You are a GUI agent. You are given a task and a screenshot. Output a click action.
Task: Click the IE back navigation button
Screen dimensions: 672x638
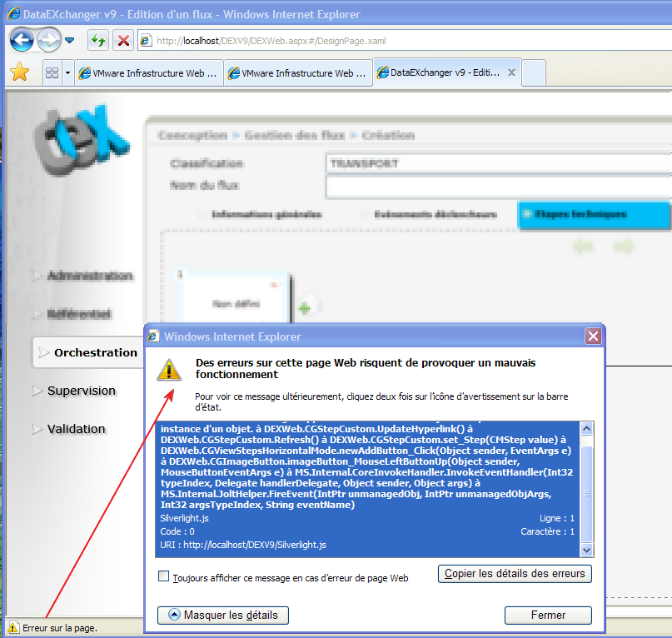22,39
